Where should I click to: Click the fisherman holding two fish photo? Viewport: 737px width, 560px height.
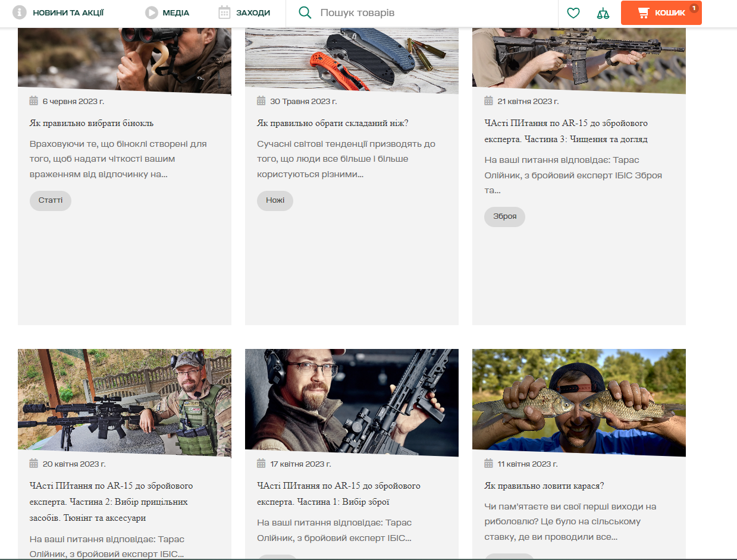click(x=578, y=402)
